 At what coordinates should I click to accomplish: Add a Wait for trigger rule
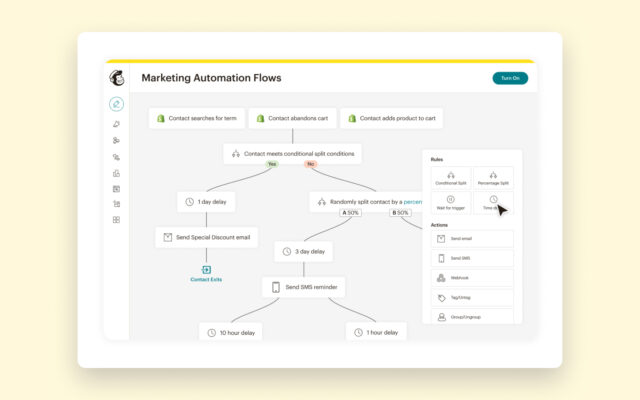451,202
